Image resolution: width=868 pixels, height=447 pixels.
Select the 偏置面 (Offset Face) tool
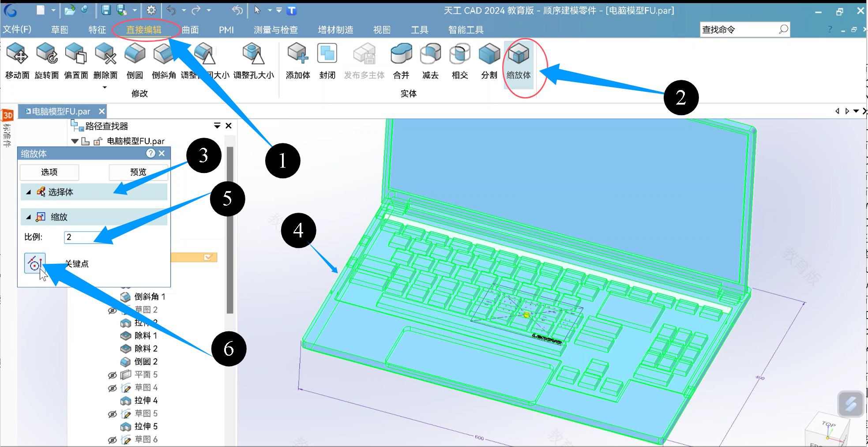(x=76, y=61)
